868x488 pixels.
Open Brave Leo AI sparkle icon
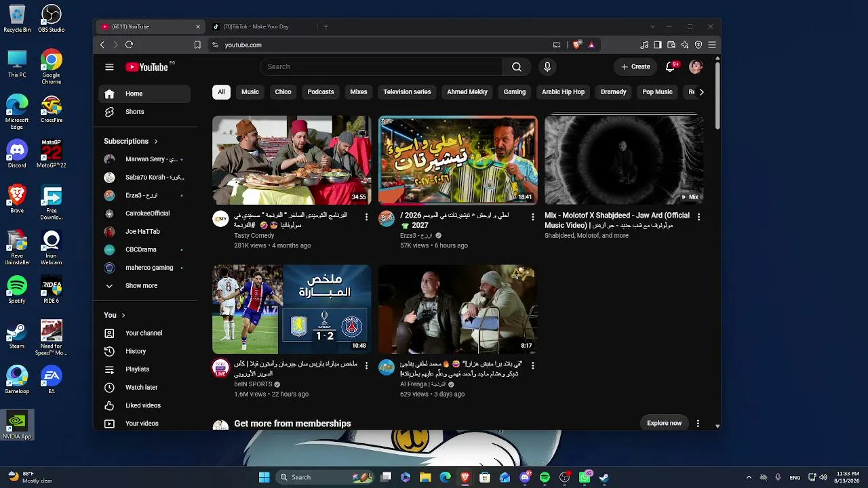(x=685, y=45)
